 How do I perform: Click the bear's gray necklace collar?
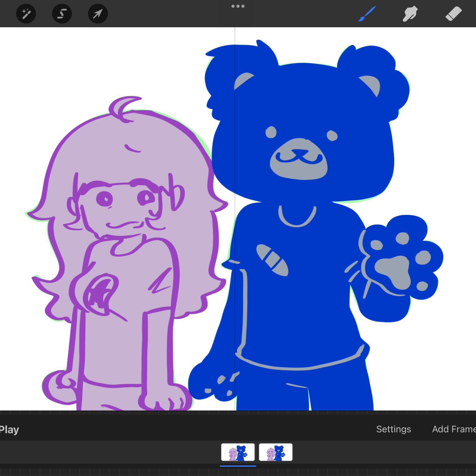297,221
